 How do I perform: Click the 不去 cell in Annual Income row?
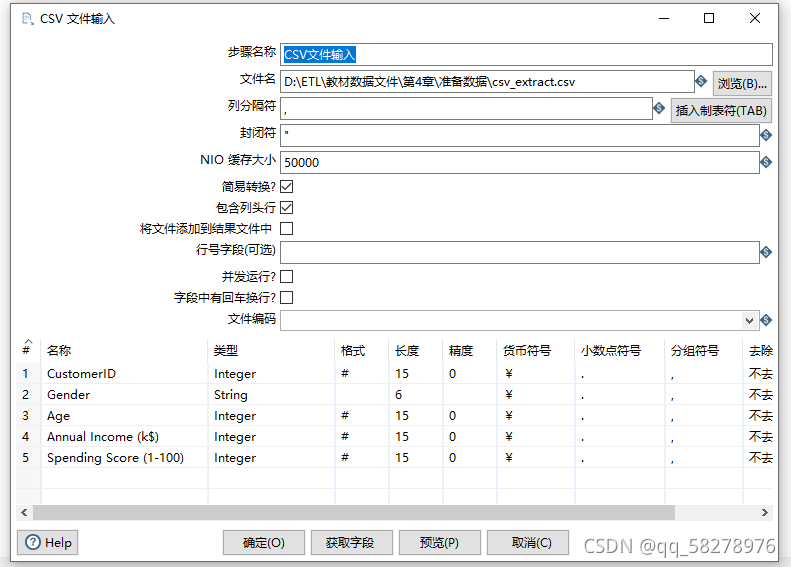click(759, 437)
